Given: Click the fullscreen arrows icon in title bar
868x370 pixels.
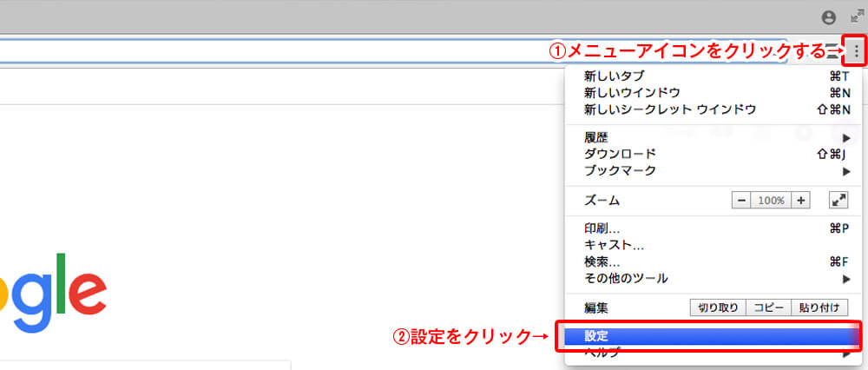Looking at the screenshot, I should (x=857, y=17).
